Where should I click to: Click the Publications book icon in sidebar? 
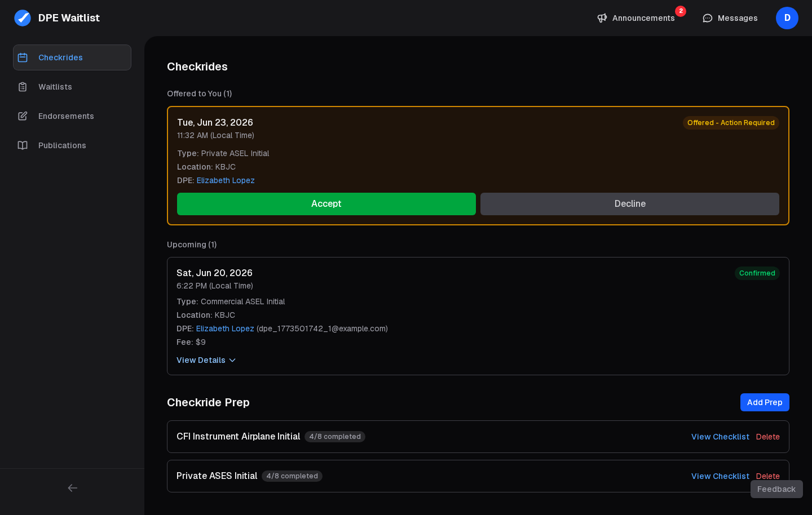23,145
